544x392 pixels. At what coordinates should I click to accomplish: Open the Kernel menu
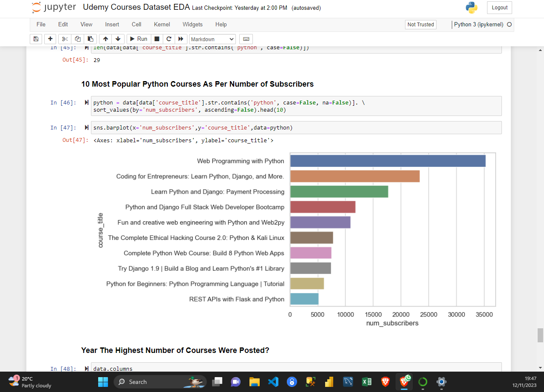pyautogui.click(x=162, y=25)
